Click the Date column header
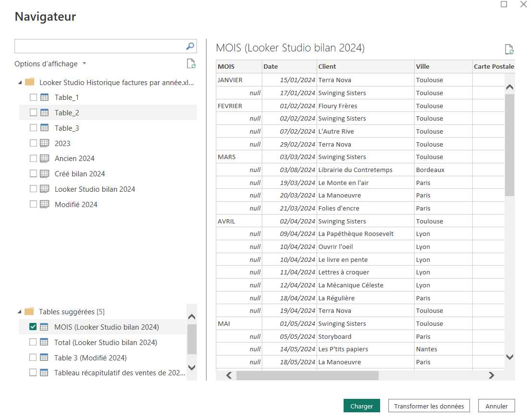Image resolution: width=531 pixels, height=420 pixels. [x=290, y=67]
